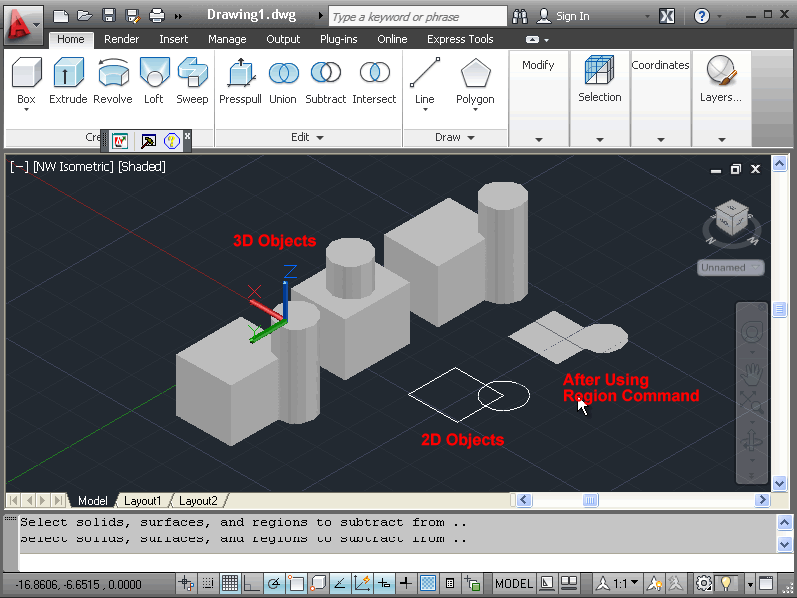The image size is (797, 598).
Task: Toggle Dynamic UCS lightning icon
Action: [x=362, y=583]
